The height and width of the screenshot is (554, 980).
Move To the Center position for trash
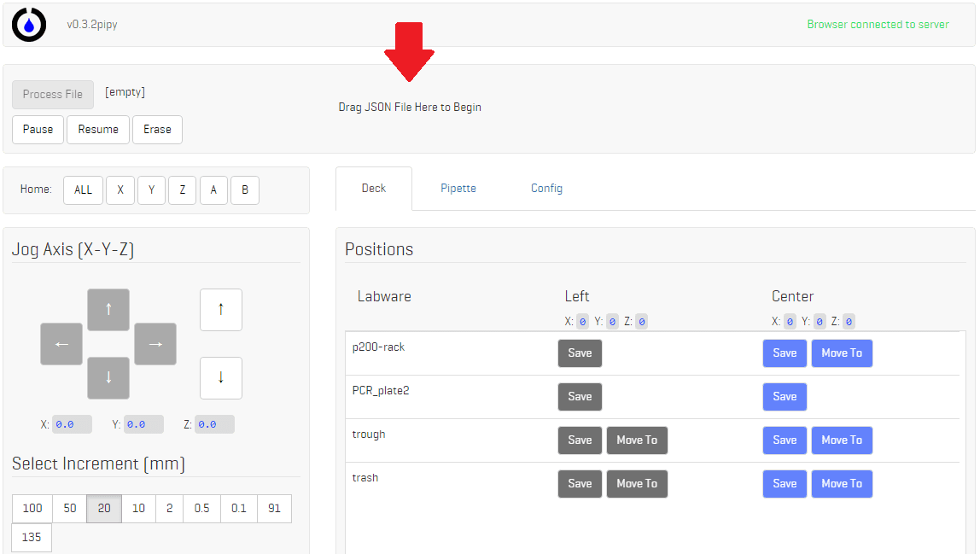click(842, 483)
